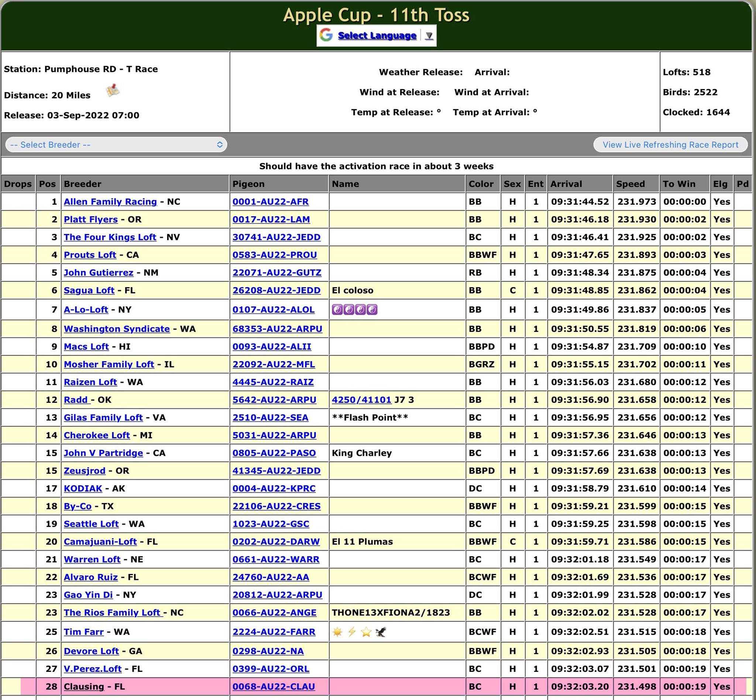Click the star icon in Tim Farr row

[x=366, y=631]
